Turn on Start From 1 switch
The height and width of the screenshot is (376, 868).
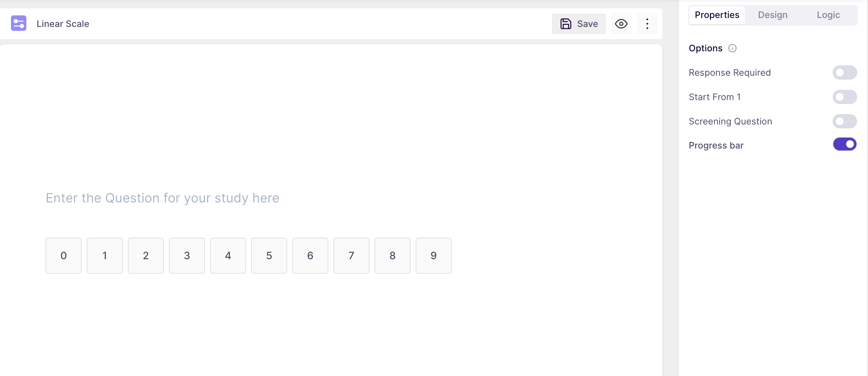(x=845, y=97)
